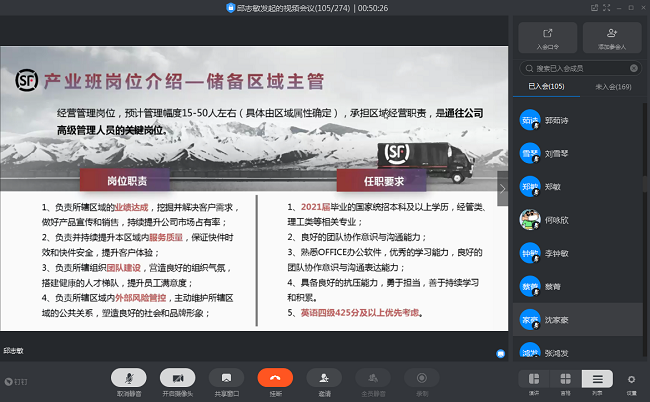Select the name 沈家豪 in the member list
Screen dimensions: 650x402
pyautogui.click(x=556, y=320)
